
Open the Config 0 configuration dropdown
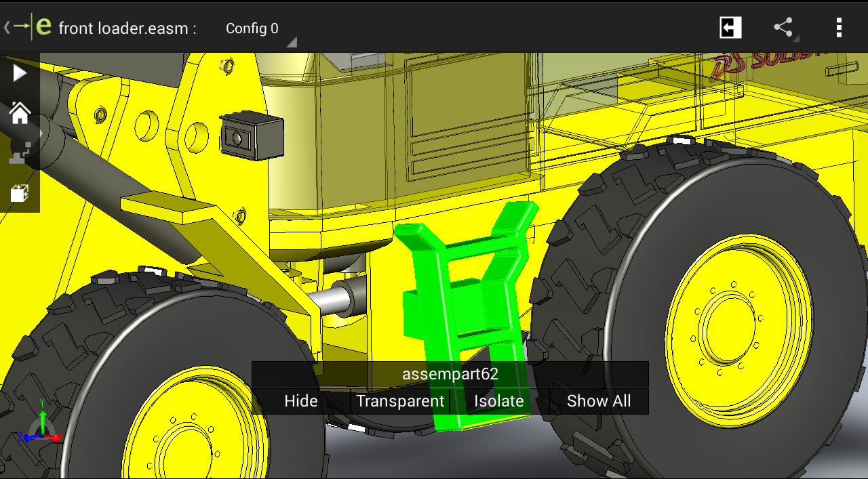coord(252,29)
